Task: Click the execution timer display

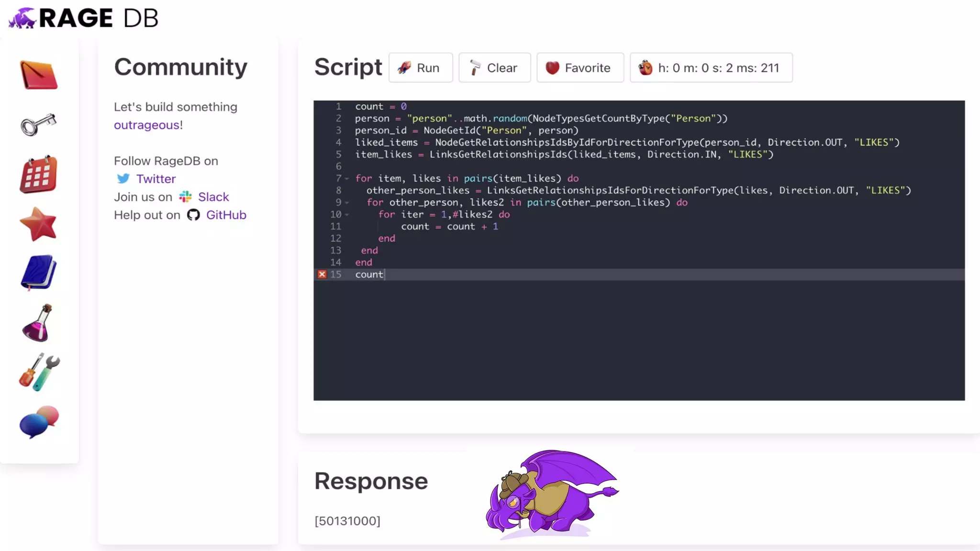Action: 711,68
